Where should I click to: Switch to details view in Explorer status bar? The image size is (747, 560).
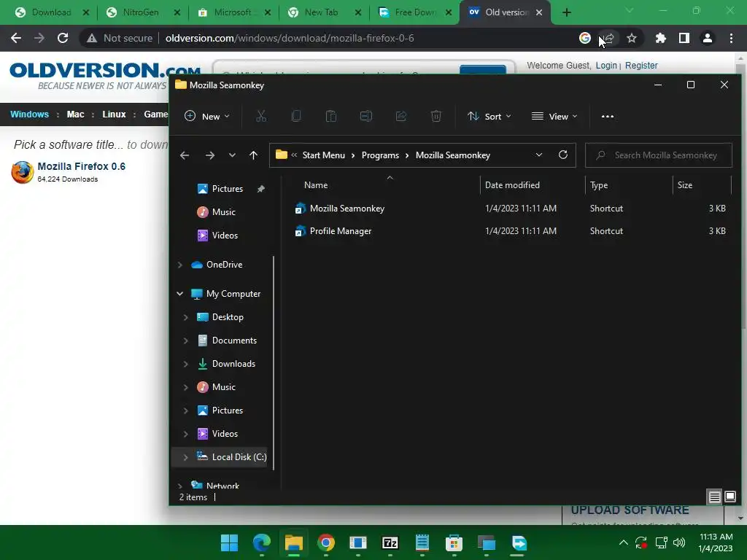715,497
